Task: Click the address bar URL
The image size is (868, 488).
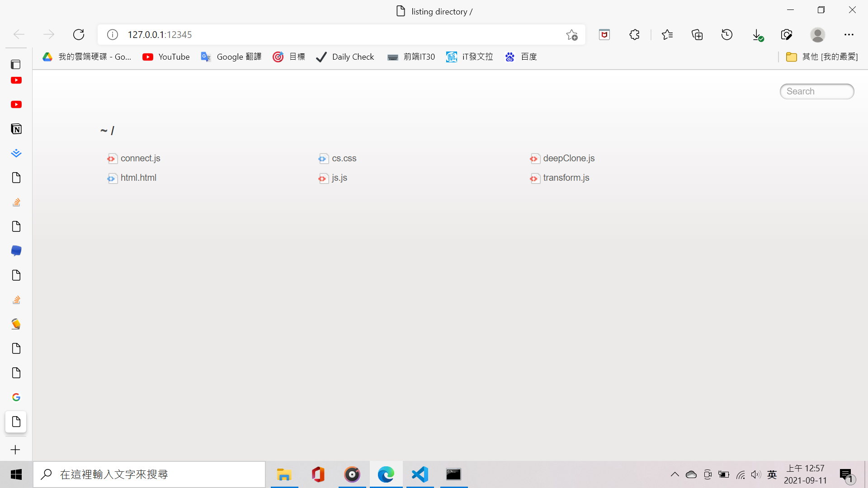Action: (x=159, y=34)
